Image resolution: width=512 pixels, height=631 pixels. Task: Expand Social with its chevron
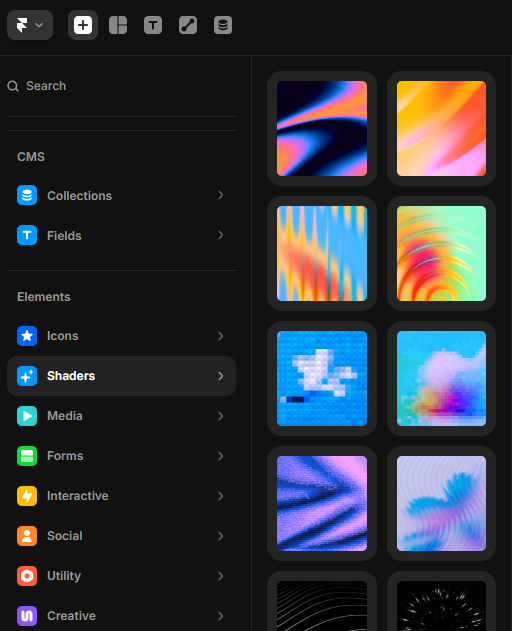(x=221, y=536)
